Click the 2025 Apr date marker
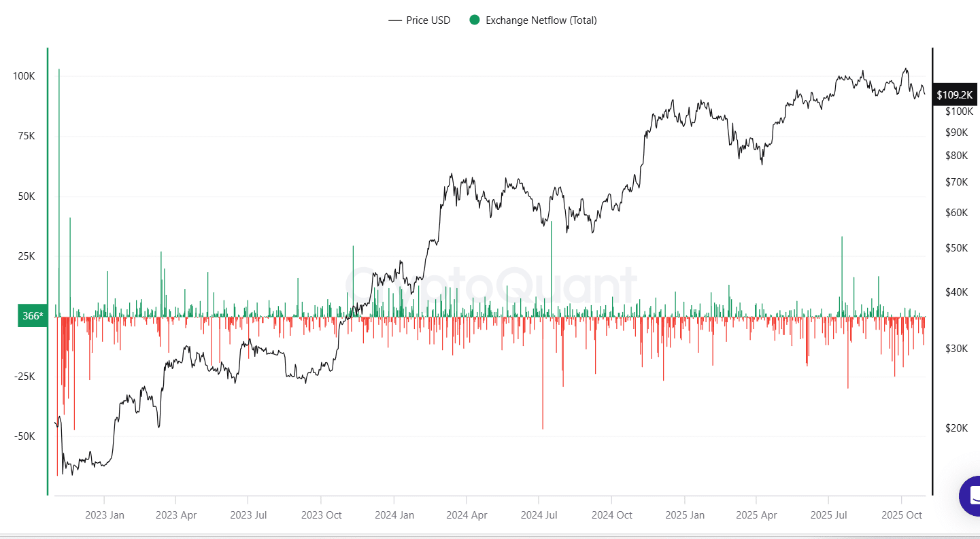The width and height of the screenshot is (980, 539). [x=756, y=515]
